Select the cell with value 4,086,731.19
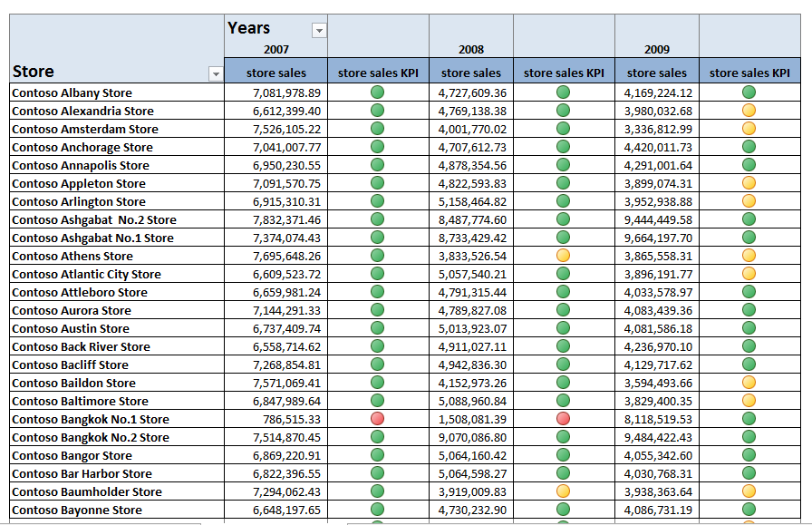 click(657, 510)
